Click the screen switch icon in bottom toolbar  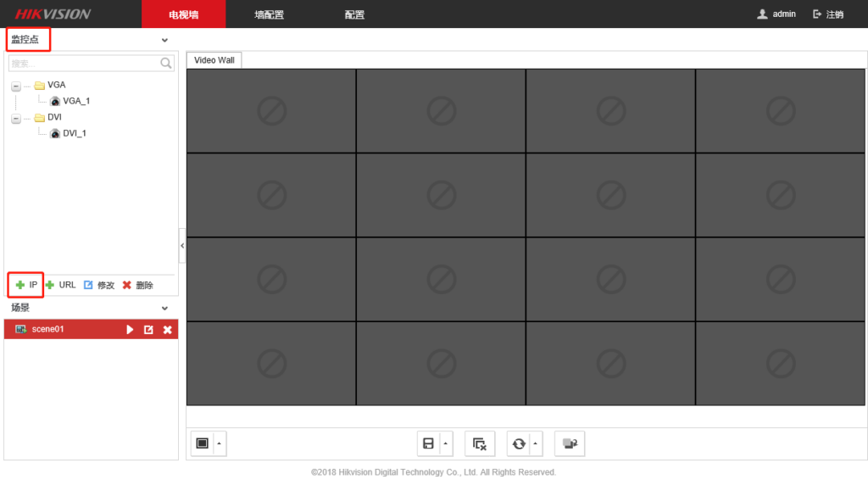(570, 443)
